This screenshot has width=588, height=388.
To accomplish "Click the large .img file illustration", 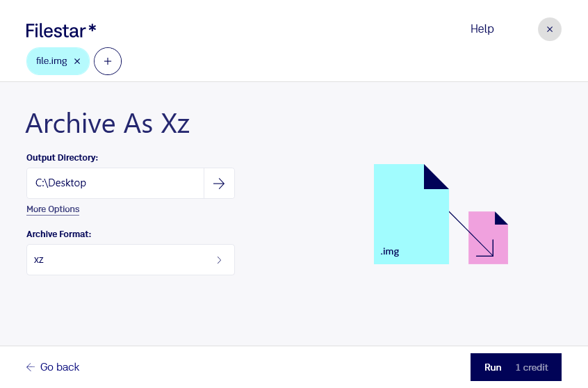I will click(x=411, y=214).
